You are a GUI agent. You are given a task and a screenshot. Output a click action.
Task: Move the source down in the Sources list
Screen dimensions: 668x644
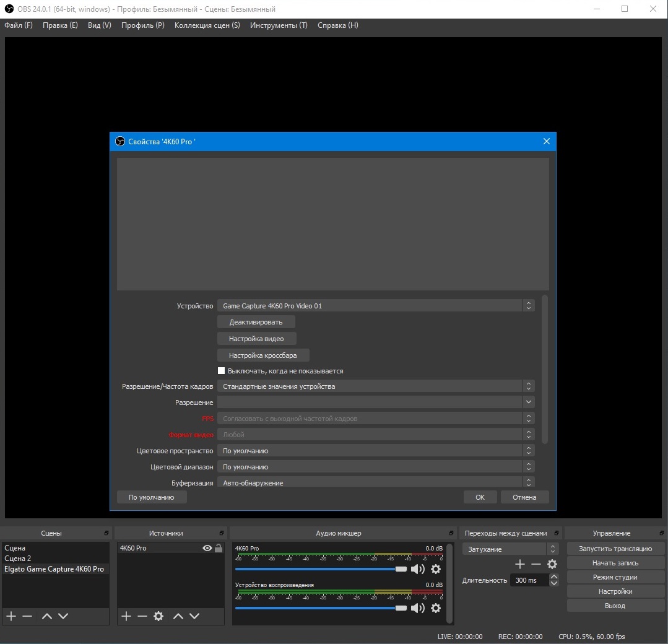point(194,616)
